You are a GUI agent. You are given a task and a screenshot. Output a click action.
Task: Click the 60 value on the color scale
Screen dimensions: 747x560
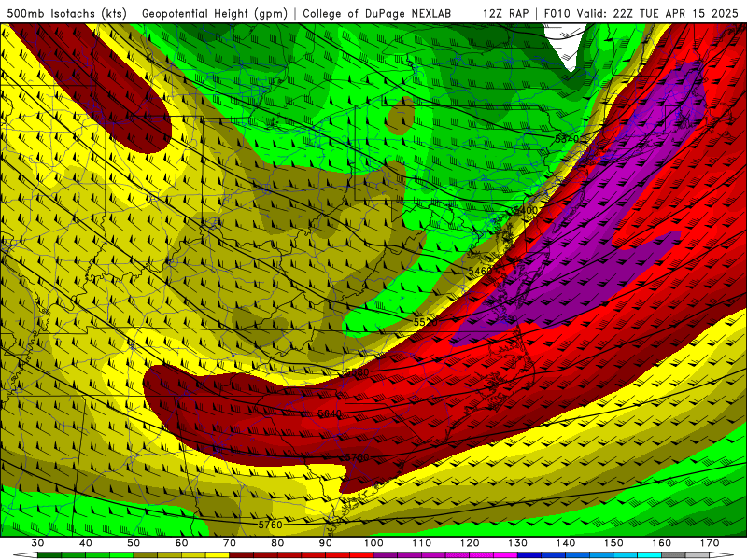coord(181,543)
